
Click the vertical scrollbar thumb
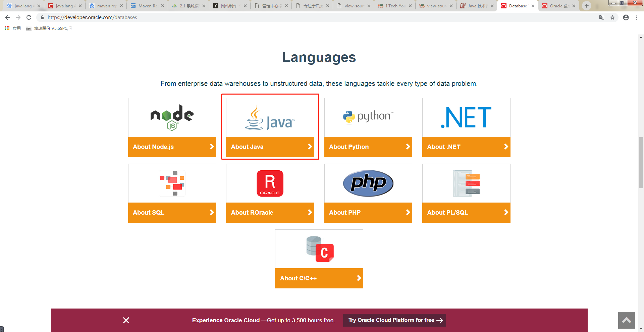(641, 163)
